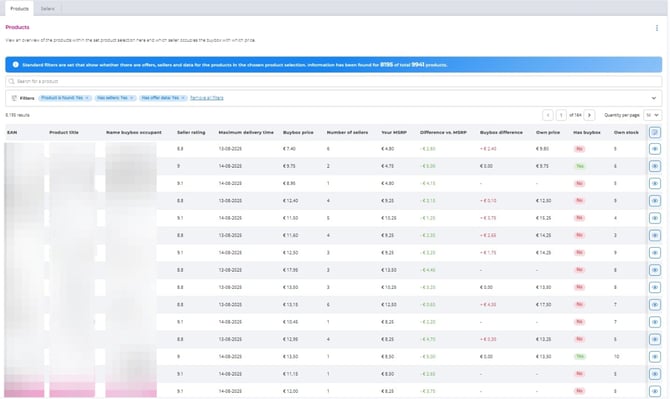Screen dimensions: 670x399
Task: Sort by the Own price column header
Action: pos(548,132)
